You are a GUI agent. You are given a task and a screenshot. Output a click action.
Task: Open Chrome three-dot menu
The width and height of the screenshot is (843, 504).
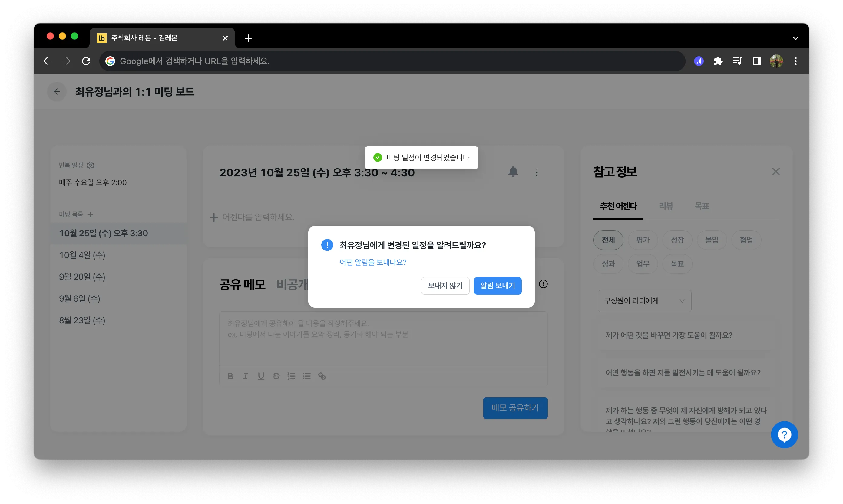tap(795, 61)
